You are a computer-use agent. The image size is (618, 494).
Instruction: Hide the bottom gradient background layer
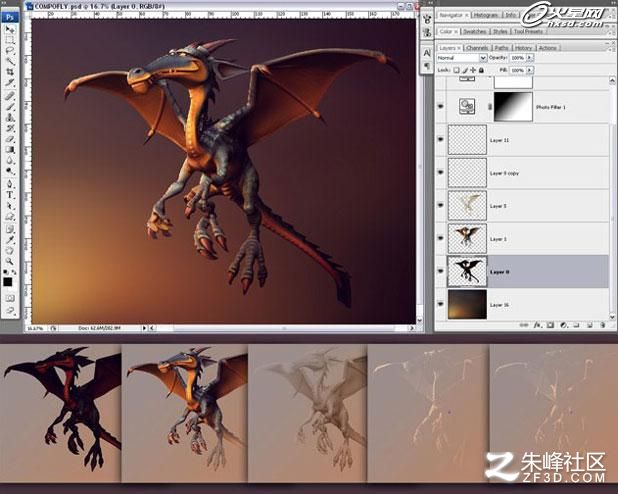pyautogui.click(x=441, y=304)
